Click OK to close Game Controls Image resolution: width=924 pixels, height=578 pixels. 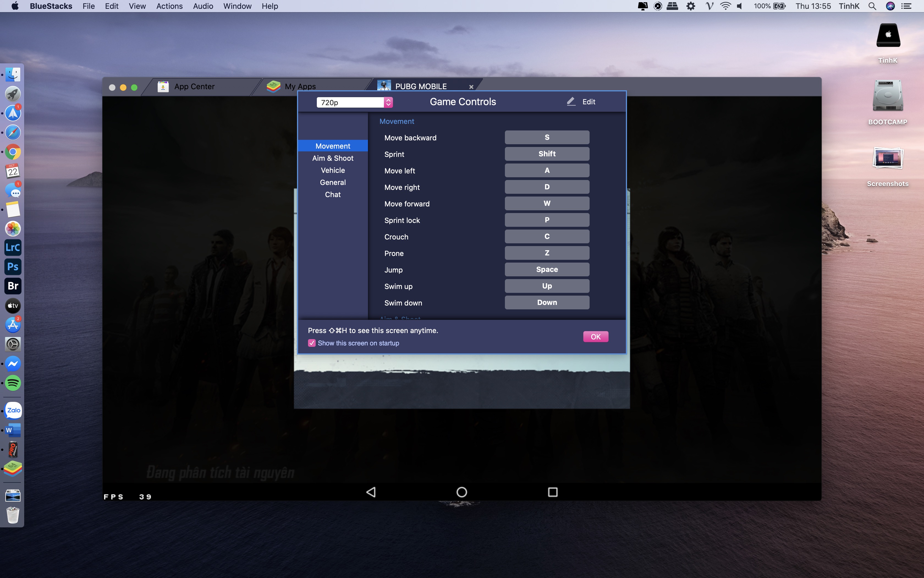click(x=596, y=336)
